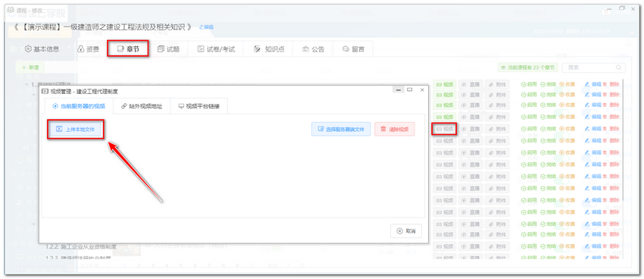Upload a local file (上传本地文件)
This screenshot has height=279, width=644.
(75, 129)
